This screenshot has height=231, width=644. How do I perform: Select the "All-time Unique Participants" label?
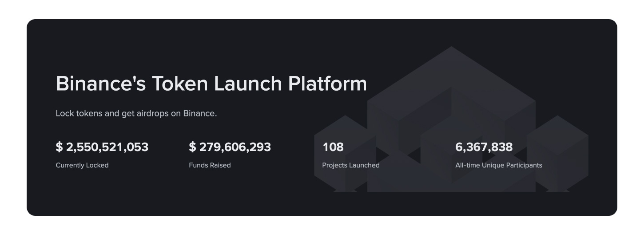499,165
